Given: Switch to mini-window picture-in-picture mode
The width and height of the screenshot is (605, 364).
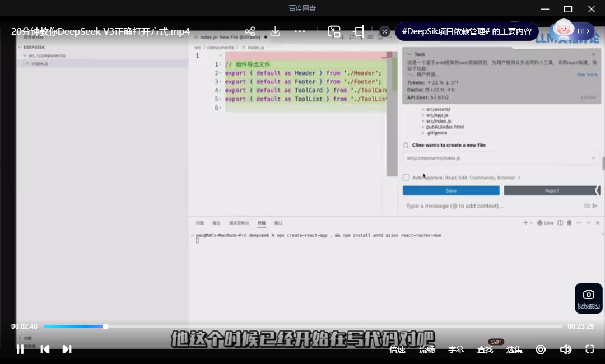Looking at the screenshot, I should point(334,31).
